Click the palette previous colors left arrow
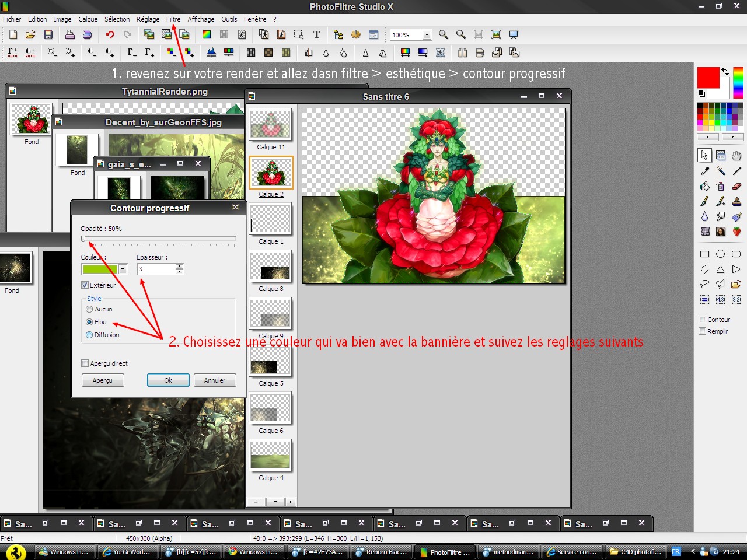The image size is (747, 560). [708, 137]
